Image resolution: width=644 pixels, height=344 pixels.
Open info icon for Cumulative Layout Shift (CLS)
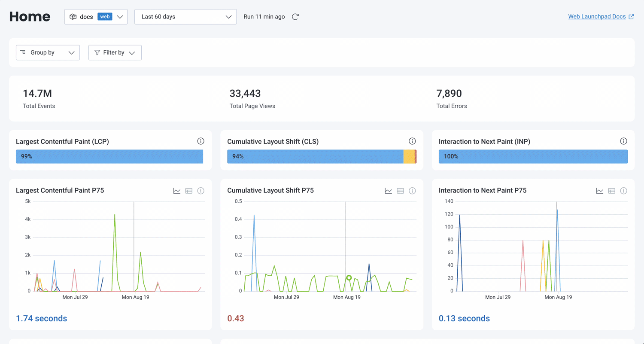coord(412,141)
